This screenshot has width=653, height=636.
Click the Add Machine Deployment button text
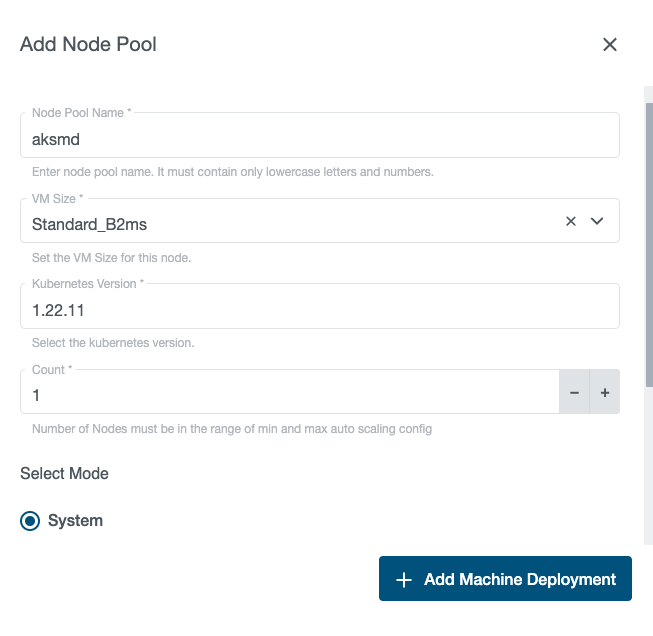519,579
